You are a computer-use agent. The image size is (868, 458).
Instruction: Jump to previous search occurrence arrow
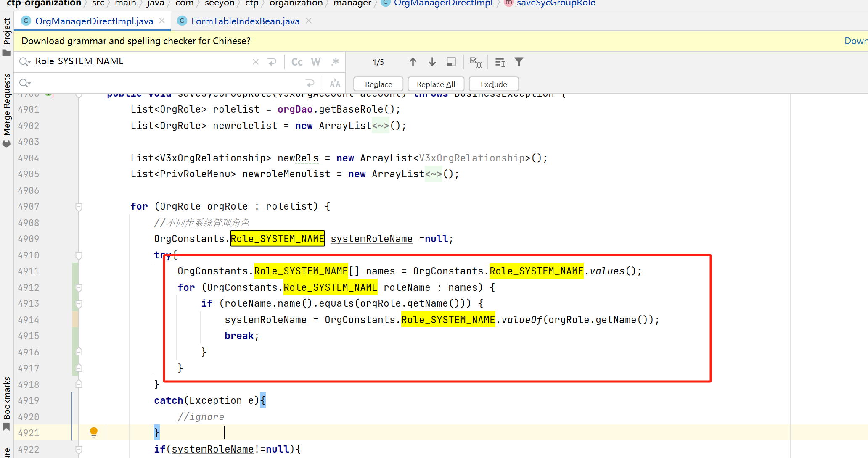click(413, 62)
